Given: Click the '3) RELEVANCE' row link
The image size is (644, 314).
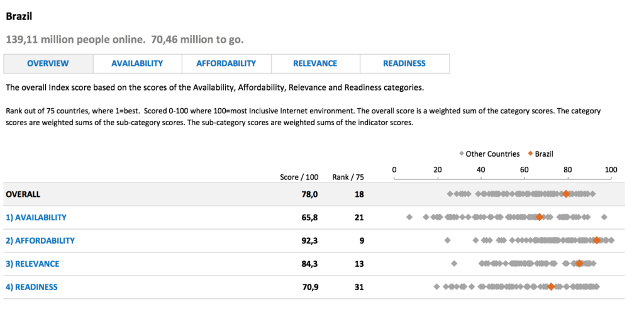Looking at the screenshot, I should tap(32, 264).
